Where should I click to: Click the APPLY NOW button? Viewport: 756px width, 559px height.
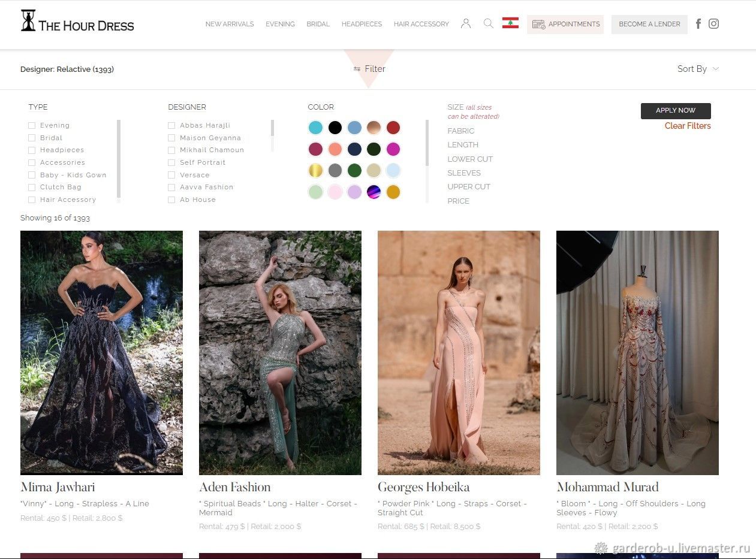click(x=676, y=111)
